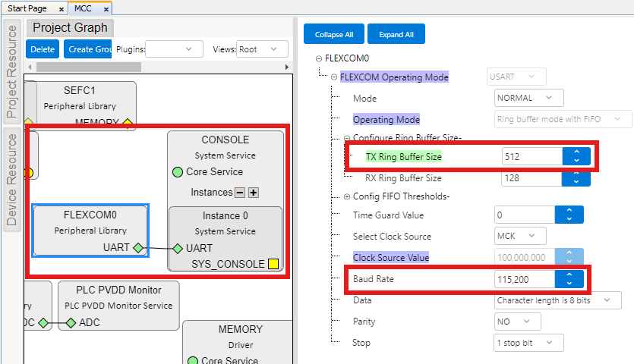
Task: Click the minus icon to remove Console instance
Action: point(239,193)
